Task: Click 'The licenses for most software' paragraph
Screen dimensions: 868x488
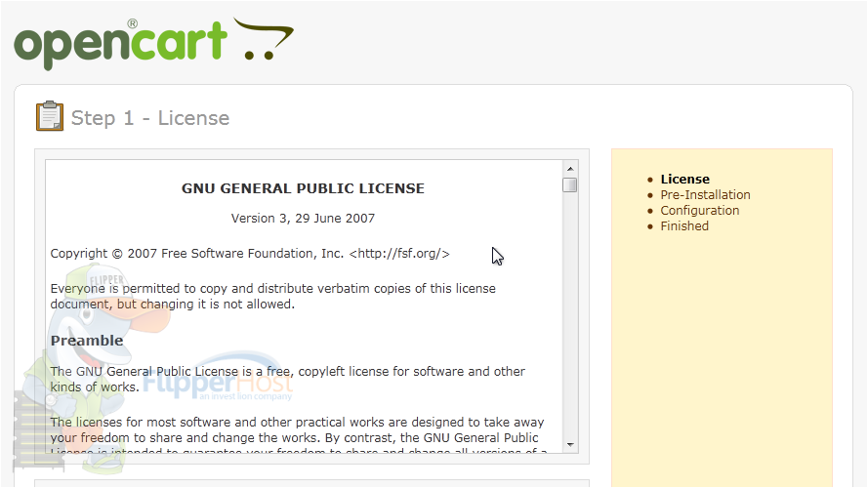Action: point(299,437)
